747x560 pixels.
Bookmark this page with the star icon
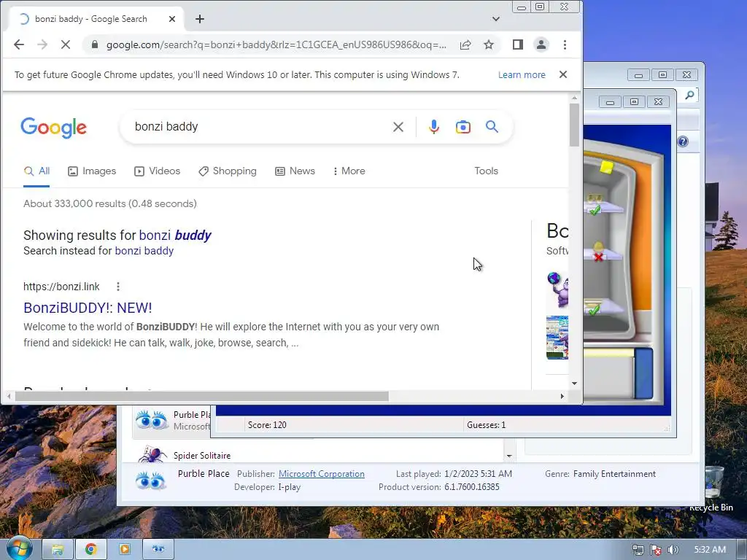click(x=488, y=44)
